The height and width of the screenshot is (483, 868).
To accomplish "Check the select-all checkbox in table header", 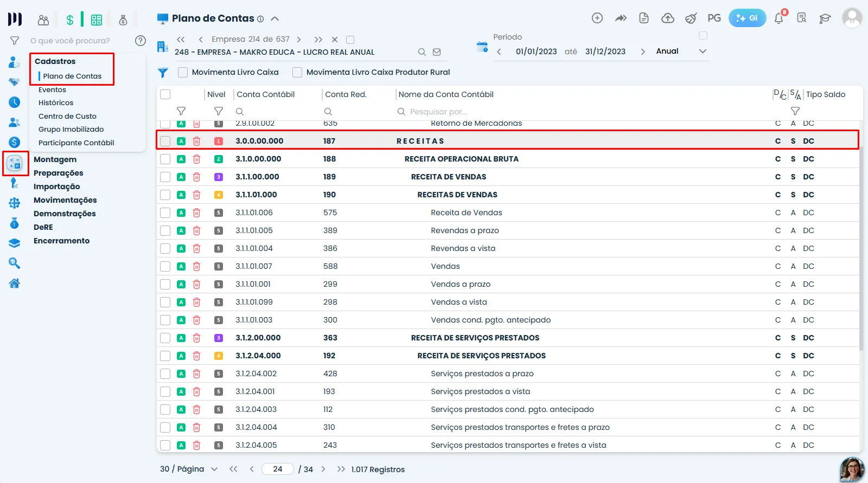I will (165, 94).
